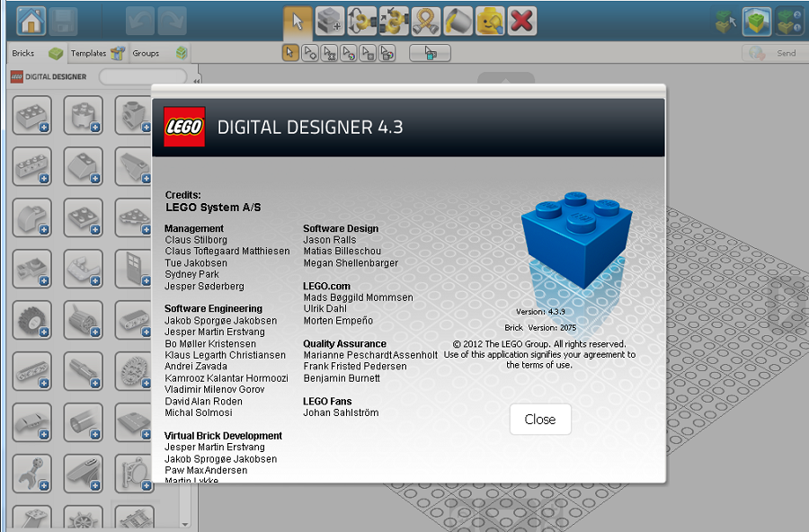Choose shape selection sub-tool
Image resolution: width=809 pixels, height=532 pixels.
(368, 53)
